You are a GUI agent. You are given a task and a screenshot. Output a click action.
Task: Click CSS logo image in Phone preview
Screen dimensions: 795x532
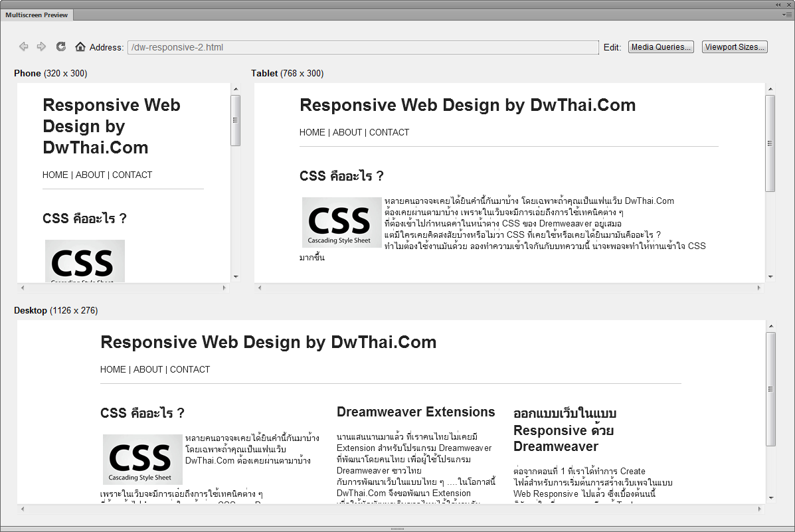(x=84, y=261)
